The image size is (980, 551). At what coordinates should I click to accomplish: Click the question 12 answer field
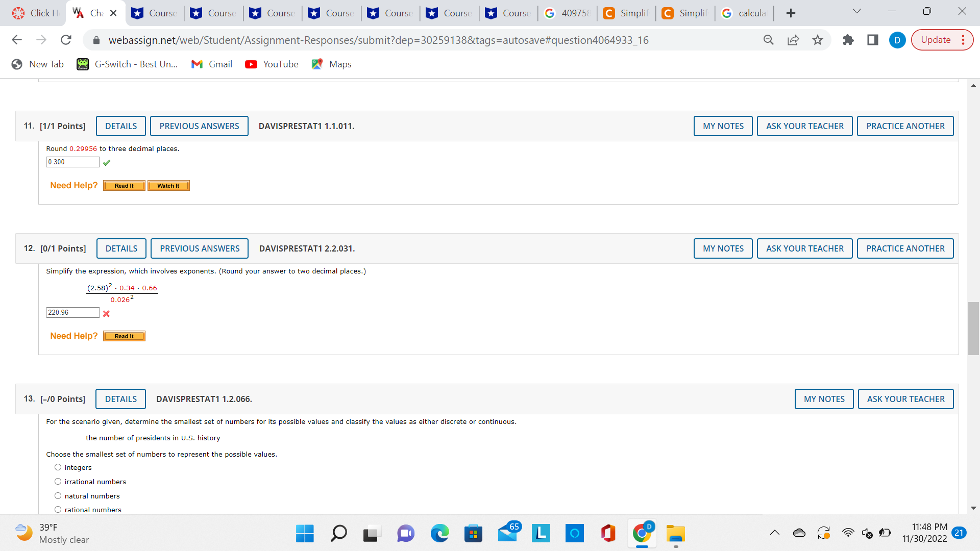tap(73, 313)
